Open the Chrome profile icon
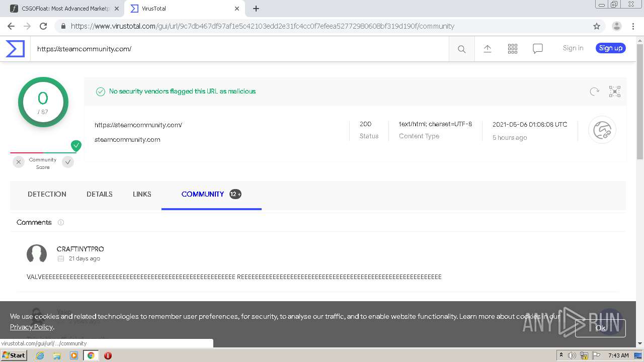644x362 pixels. [616, 26]
